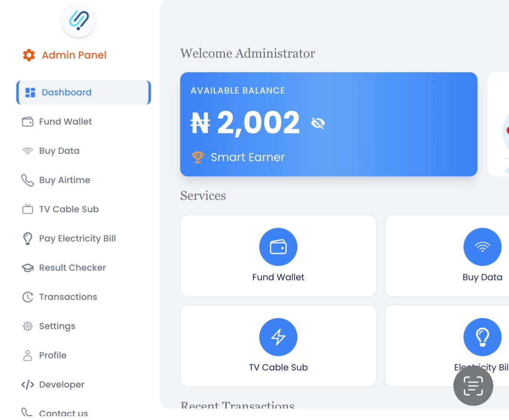Click the paperclip logo at top
Viewport: 509px width, 420px height.
(x=79, y=20)
